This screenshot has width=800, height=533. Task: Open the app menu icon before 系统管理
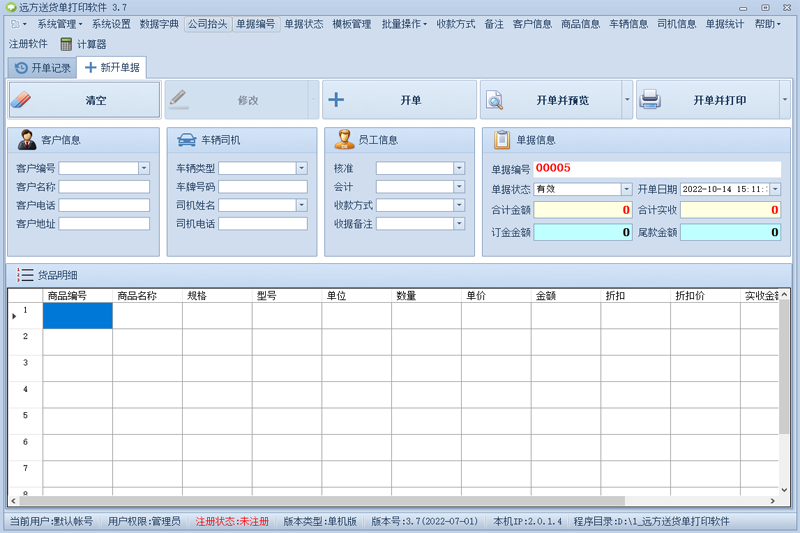tap(18, 24)
